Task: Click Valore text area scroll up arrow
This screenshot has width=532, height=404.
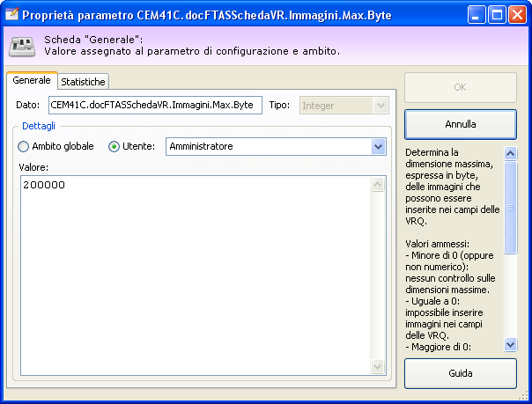Action: [x=379, y=185]
